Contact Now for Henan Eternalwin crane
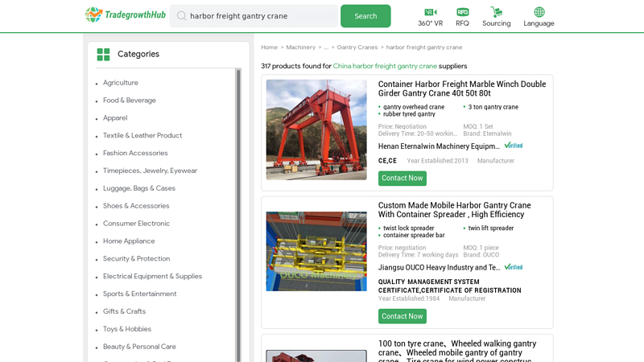 tap(402, 178)
